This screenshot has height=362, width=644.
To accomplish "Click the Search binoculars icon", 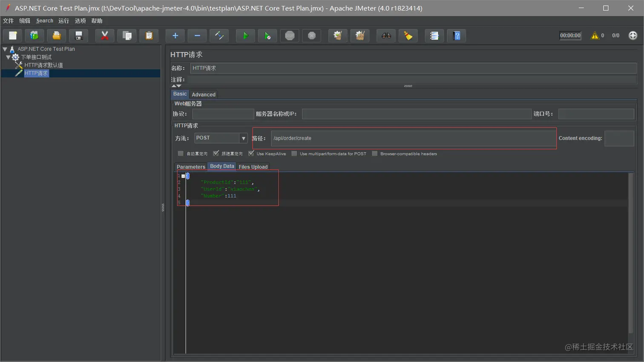I will pos(386,36).
